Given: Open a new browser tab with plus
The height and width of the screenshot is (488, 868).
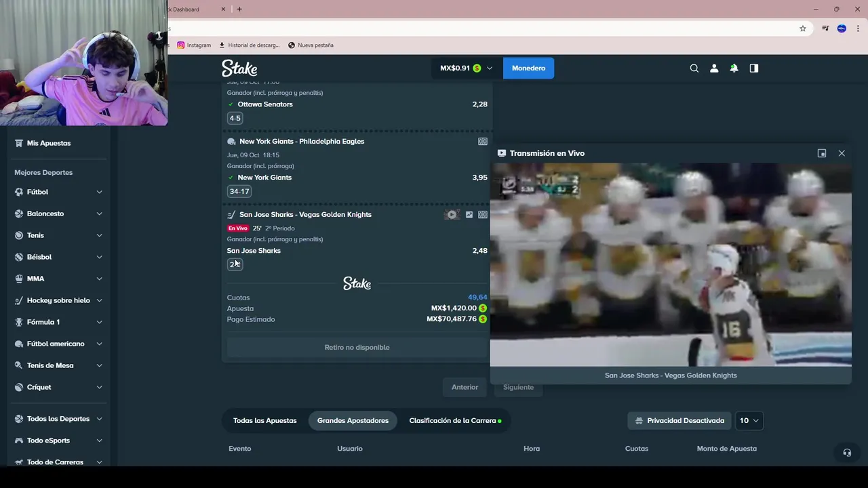Looking at the screenshot, I should point(239,9).
